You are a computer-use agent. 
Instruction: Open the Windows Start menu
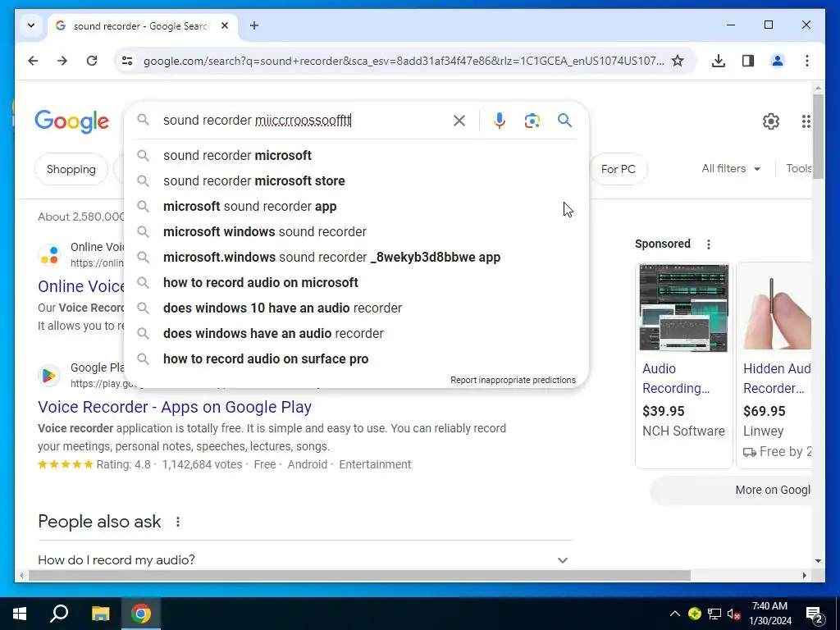coord(20,614)
